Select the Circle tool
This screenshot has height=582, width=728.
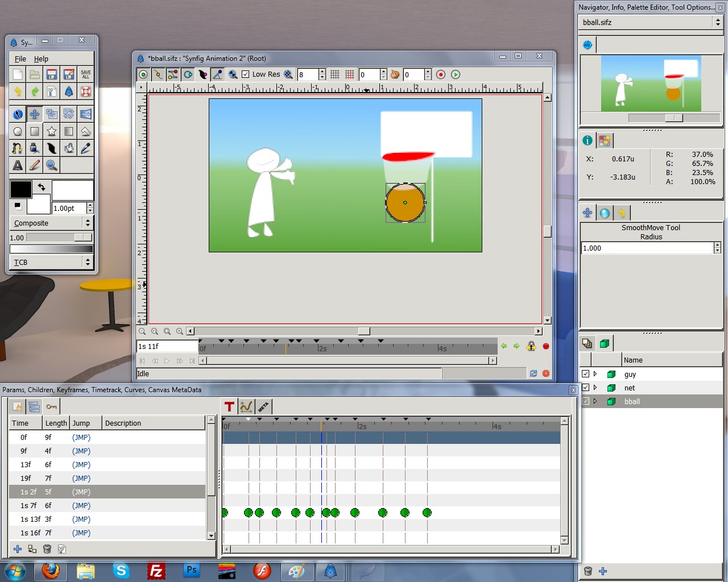pos(18,131)
